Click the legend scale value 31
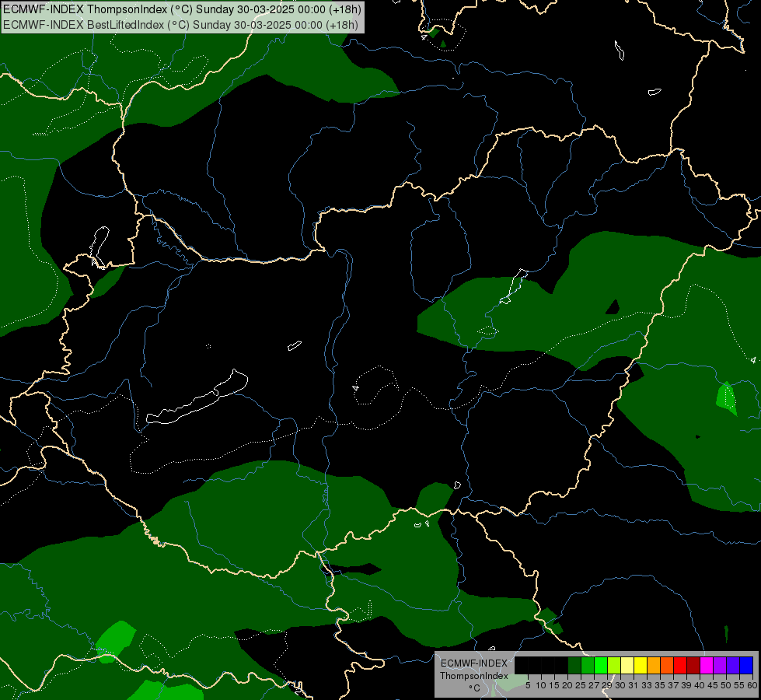Image resolution: width=761 pixels, height=700 pixels. click(x=634, y=685)
